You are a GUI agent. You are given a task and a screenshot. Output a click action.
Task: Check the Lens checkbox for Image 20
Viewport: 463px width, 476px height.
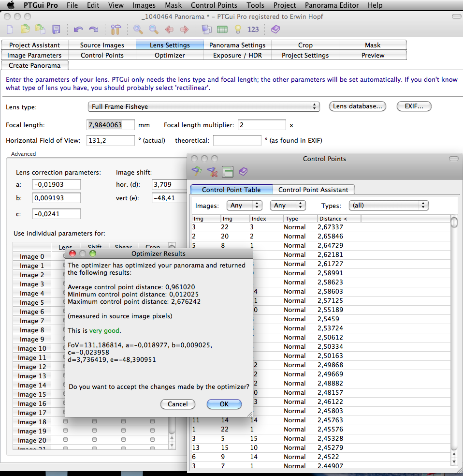coord(66,440)
